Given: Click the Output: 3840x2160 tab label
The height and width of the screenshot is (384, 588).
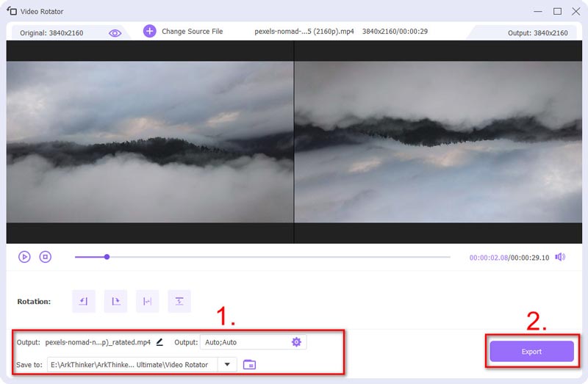Looking at the screenshot, I should [x=538, y=33].
